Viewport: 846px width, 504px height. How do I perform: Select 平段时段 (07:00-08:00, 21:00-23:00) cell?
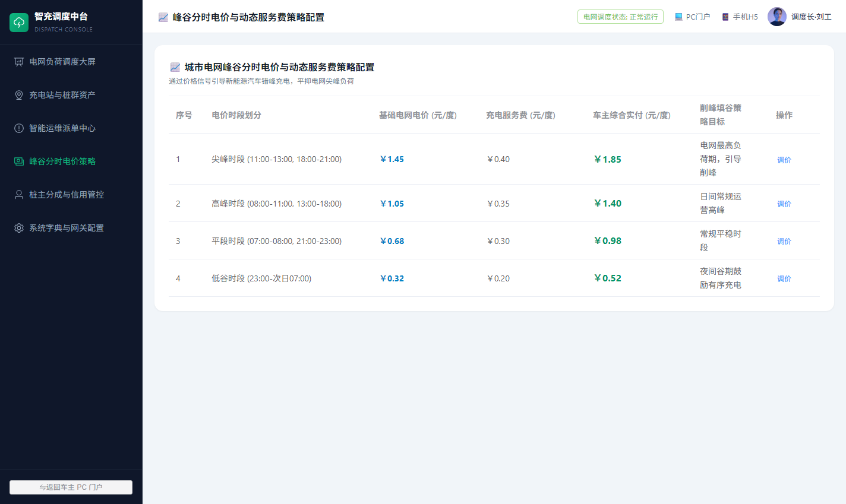(277, 241)
